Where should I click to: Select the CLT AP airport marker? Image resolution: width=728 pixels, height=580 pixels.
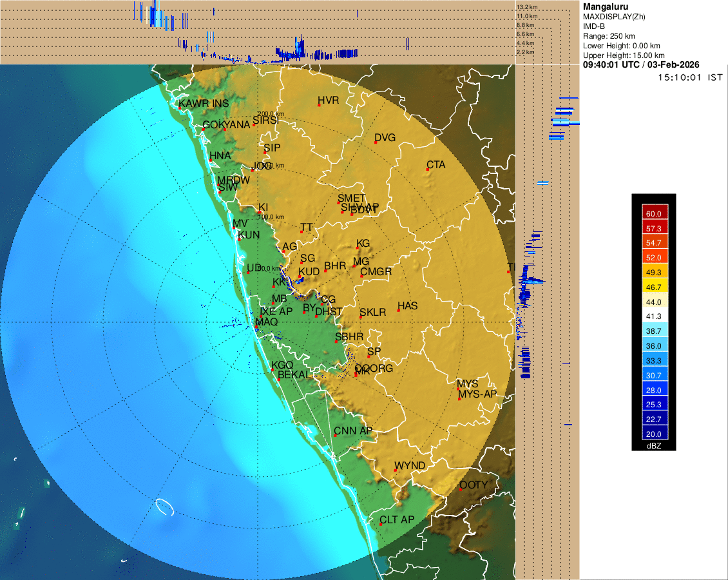coord(381,524)
